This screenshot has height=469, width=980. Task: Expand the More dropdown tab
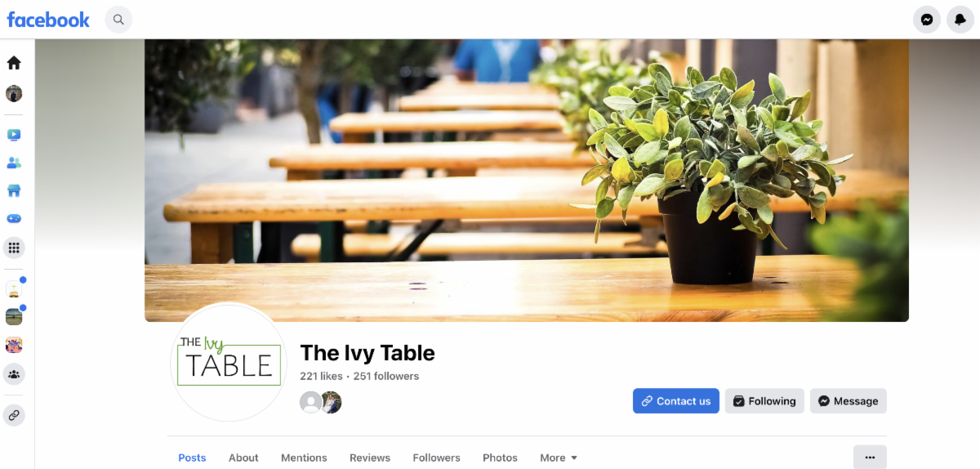(559, 458)
